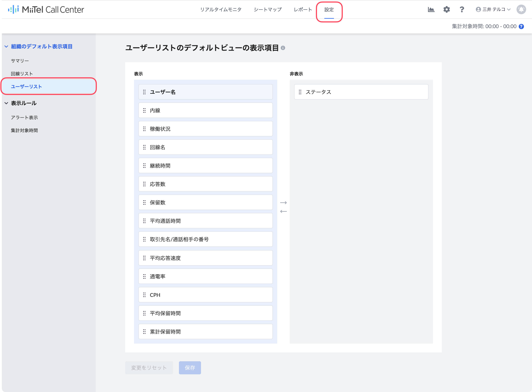This screenshot has width=532, height=392.
Task: Open the chart analytics icon in header
Action: (x=431, y=10)
